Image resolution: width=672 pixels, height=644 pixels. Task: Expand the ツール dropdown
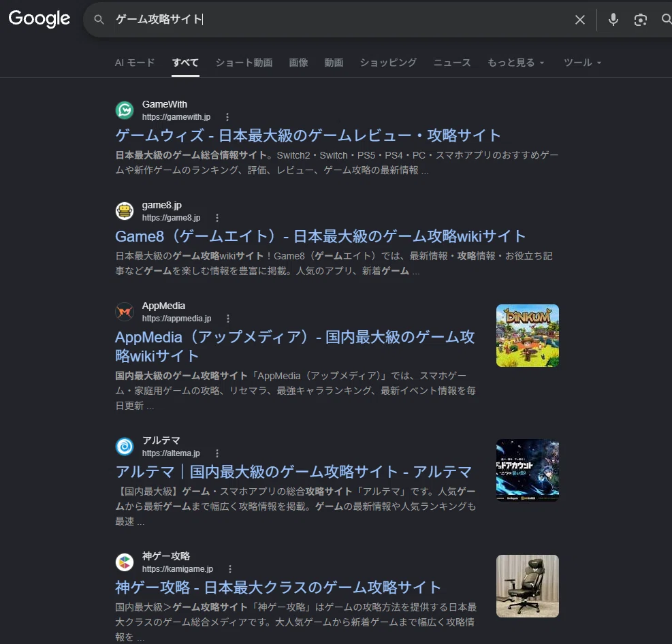click(x=582, y=63)
